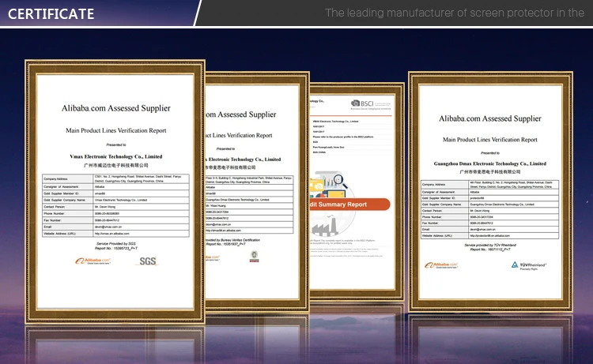Click 'Gold Supplier Company Name' label on TÜV certificate
Image resolution: width=593 pixels, height=364 pixels.
click(x=441, y=205)
